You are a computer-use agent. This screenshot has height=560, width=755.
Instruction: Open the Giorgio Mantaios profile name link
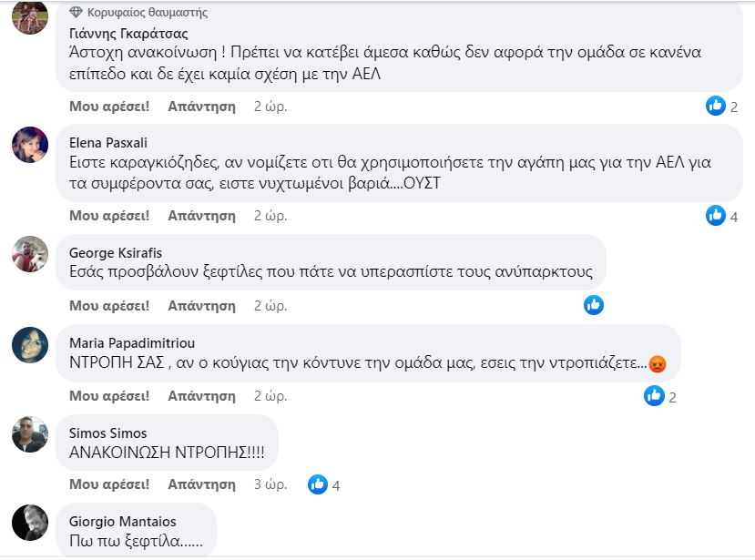click(x=123, y=522)
